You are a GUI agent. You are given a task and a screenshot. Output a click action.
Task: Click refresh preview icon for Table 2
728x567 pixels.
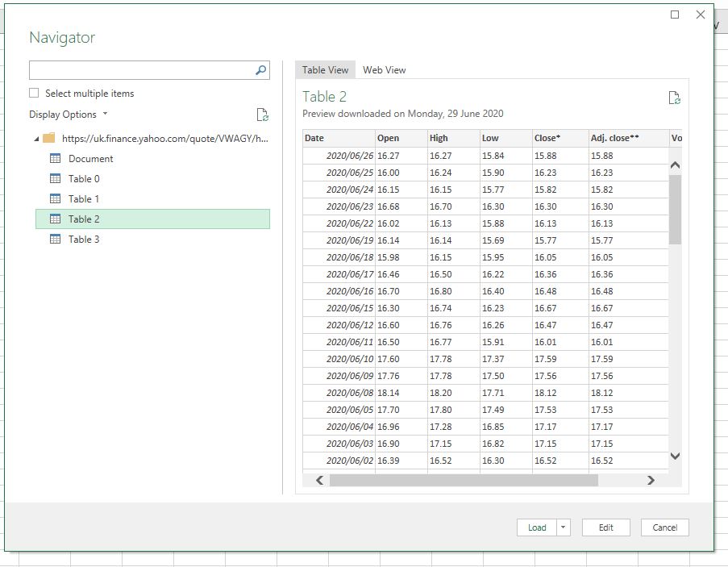pyautogui.click(x=674, y=98)
